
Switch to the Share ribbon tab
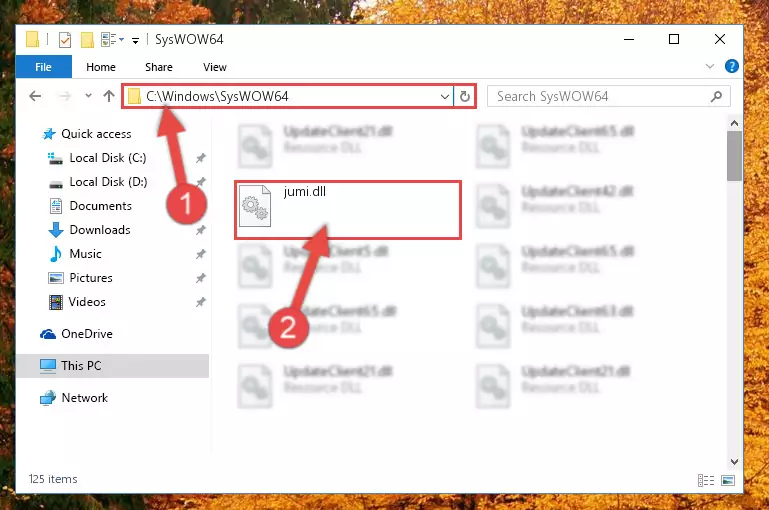pyautogui.click(x=159, y=67)
